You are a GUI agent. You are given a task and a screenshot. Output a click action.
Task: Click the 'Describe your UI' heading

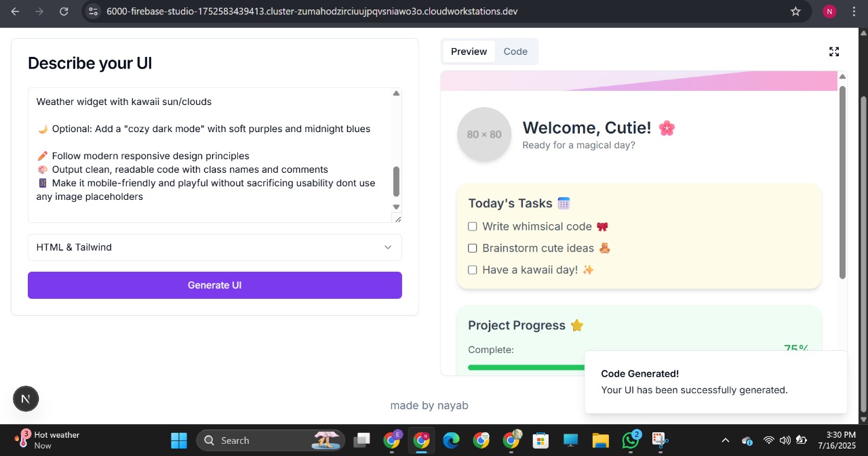click(90, 64)
